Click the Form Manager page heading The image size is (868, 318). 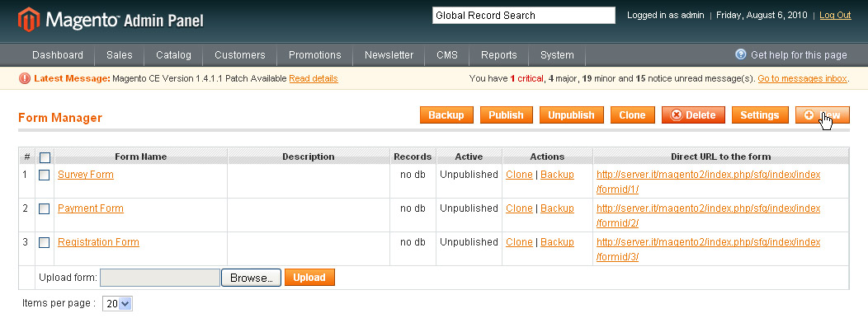tap(60, 118)
